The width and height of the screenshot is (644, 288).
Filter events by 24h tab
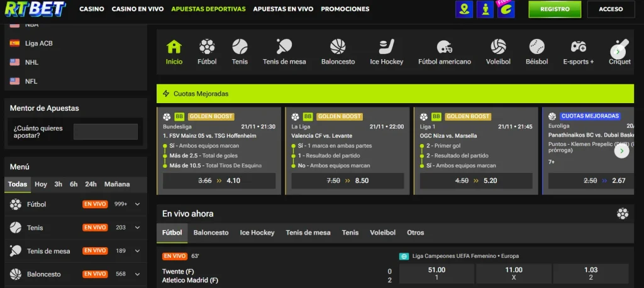coord(91,184)
